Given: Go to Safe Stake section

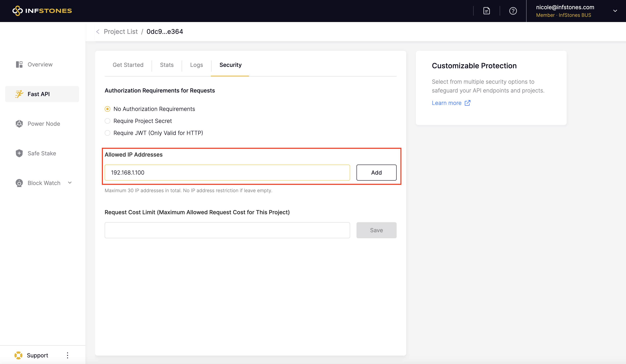Looking at the screenshot, I should pyautogui.click(x=42, y=153).
